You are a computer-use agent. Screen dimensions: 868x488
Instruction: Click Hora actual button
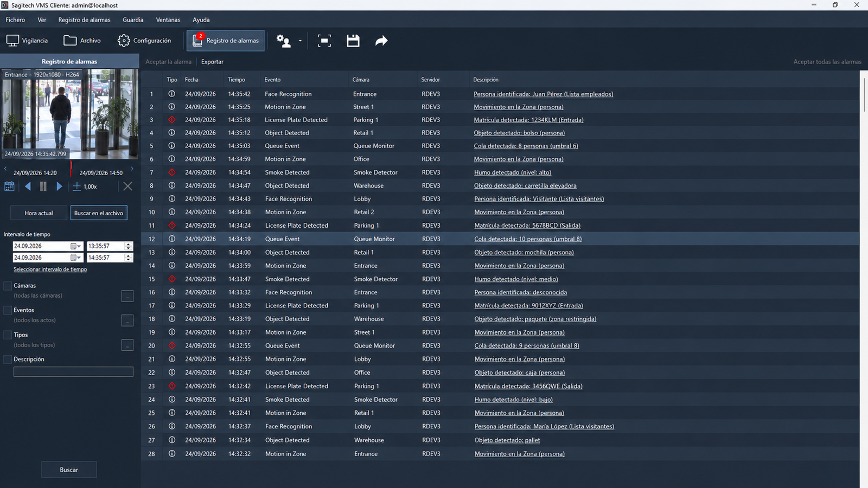click(x=39, y=213)
